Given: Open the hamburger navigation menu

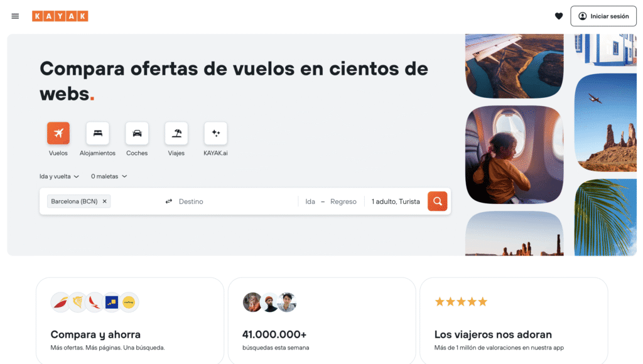Looking at the screenshot, I should [x=15, y=16].
